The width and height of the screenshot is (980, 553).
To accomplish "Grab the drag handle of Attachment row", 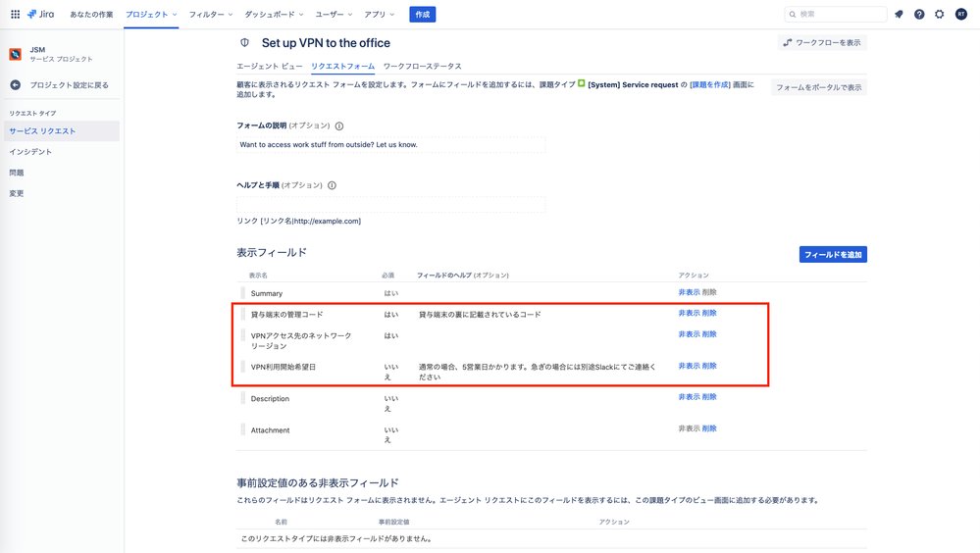I will [243, 429].
